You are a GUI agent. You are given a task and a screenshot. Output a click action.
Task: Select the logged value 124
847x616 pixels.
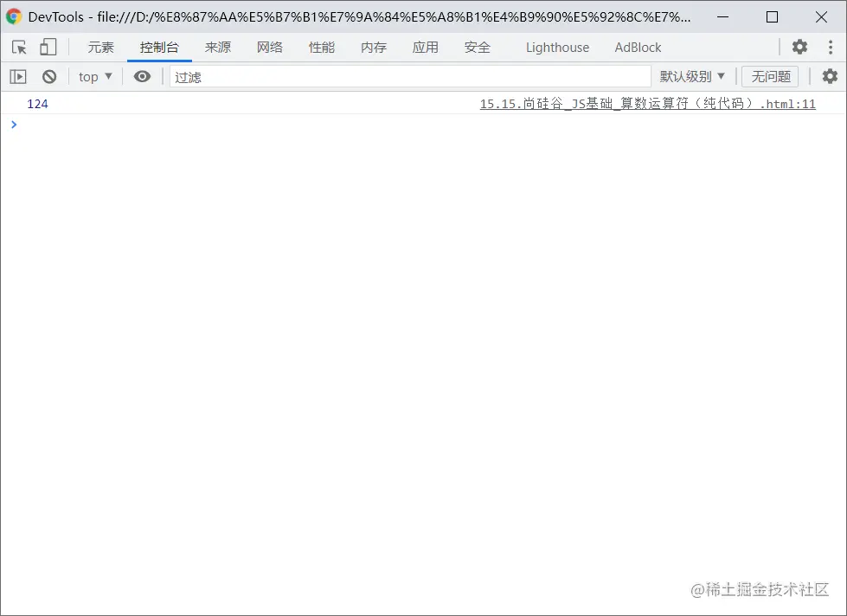38,104
